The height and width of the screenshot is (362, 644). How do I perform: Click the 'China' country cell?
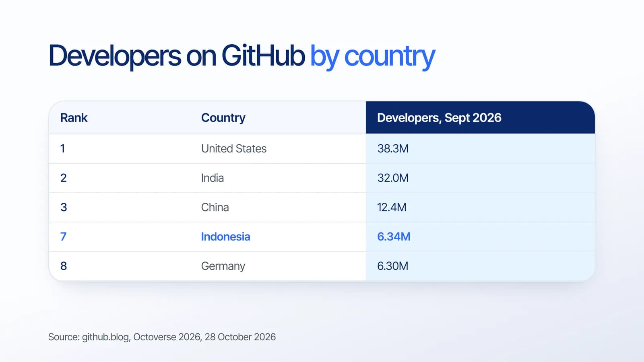point(215,208)
